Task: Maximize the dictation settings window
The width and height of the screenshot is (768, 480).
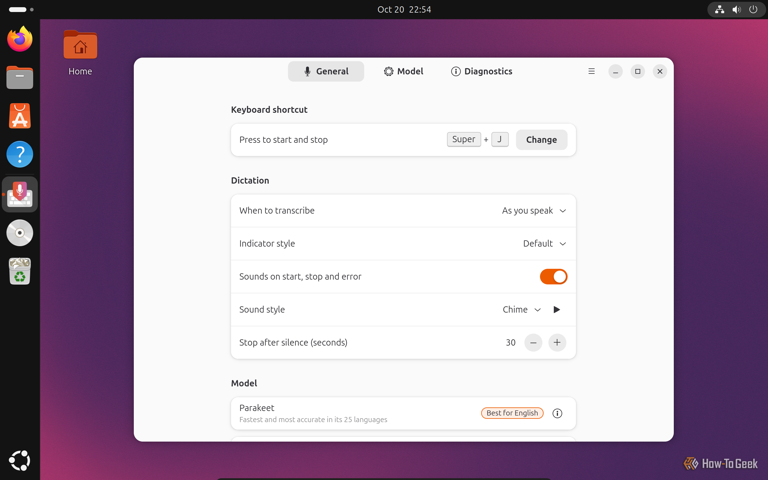Action: tap(637, 72)
